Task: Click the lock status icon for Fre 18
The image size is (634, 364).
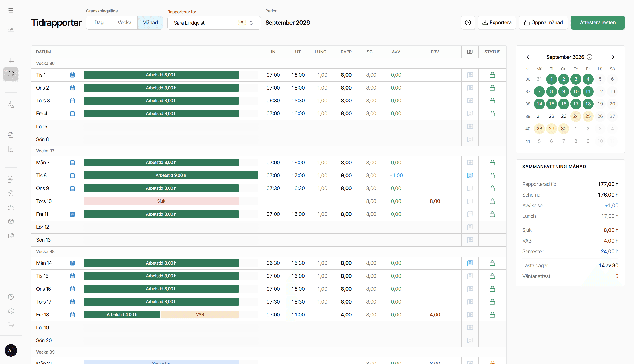Action: 492,315
